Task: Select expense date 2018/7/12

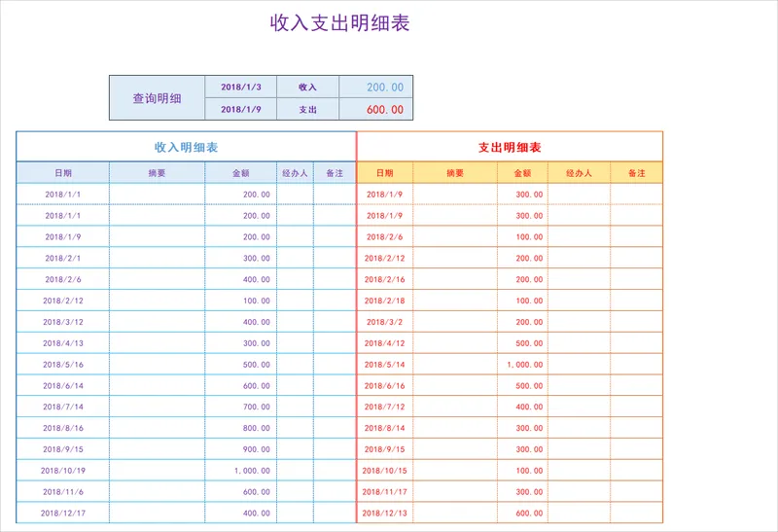Action: coord(384,407)
